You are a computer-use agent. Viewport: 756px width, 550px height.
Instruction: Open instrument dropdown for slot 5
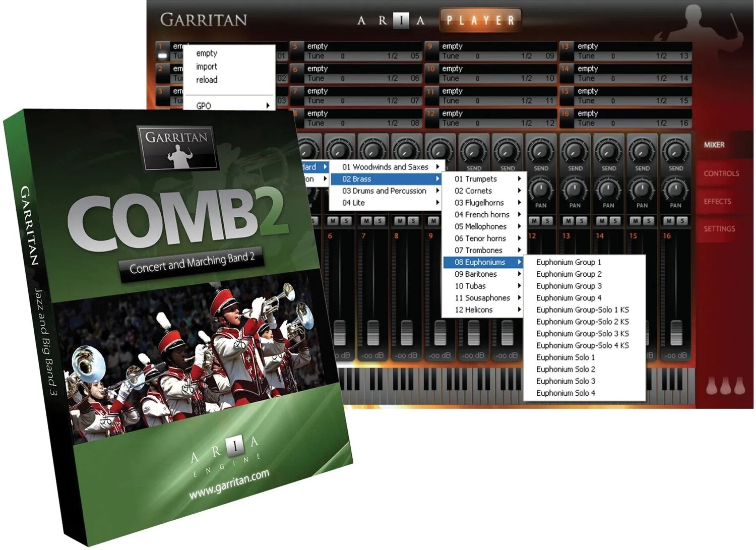pos(362,46)
